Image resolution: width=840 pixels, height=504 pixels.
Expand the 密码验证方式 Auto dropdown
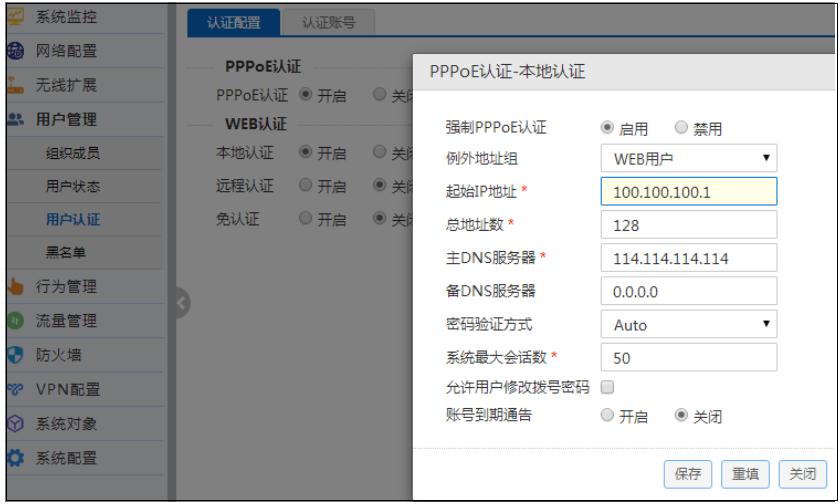coord(688,324)
